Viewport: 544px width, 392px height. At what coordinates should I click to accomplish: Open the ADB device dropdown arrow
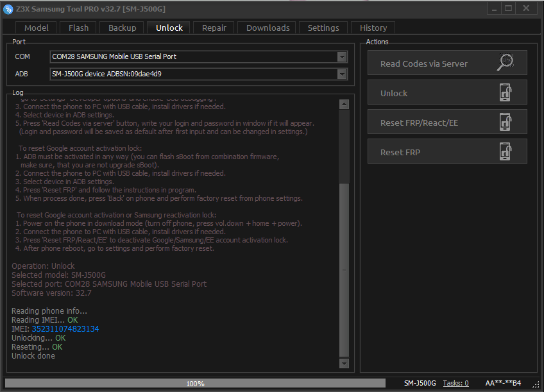click(x=342, y=74)
